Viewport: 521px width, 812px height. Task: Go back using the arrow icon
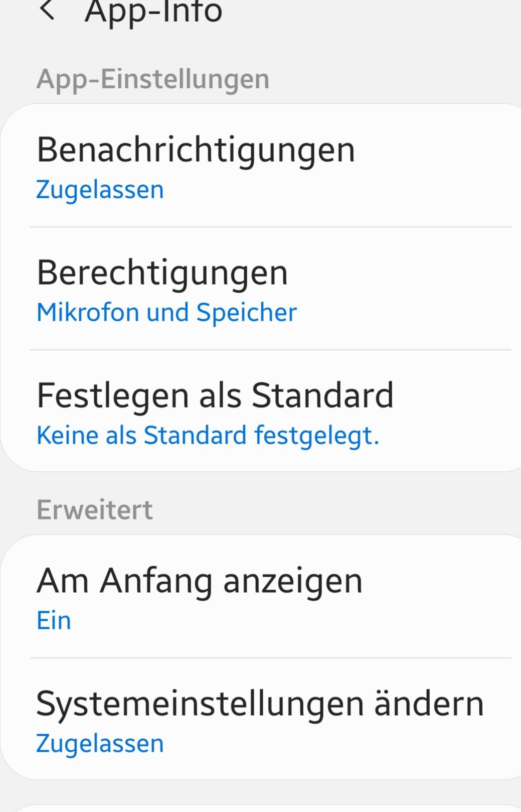[x=47, y=9]
